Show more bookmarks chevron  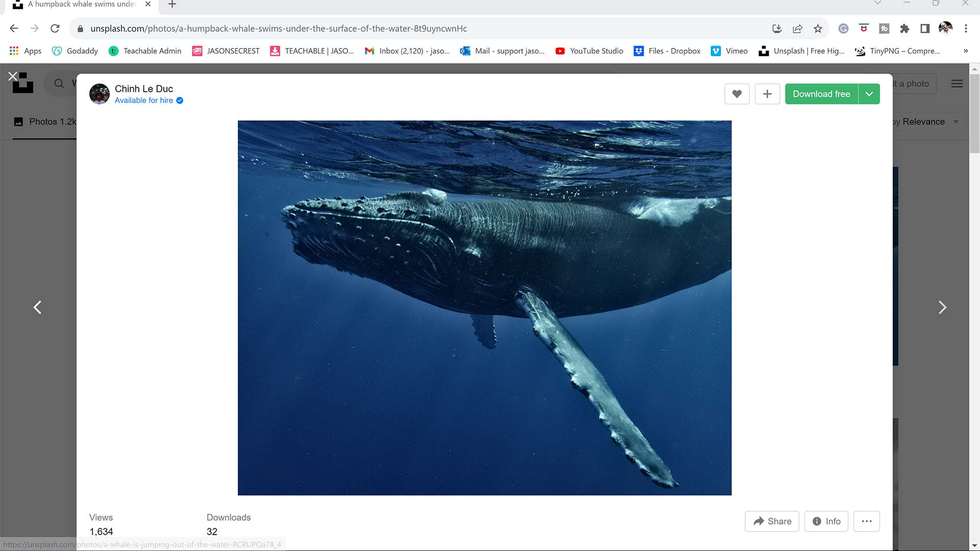tap(965, 51)
